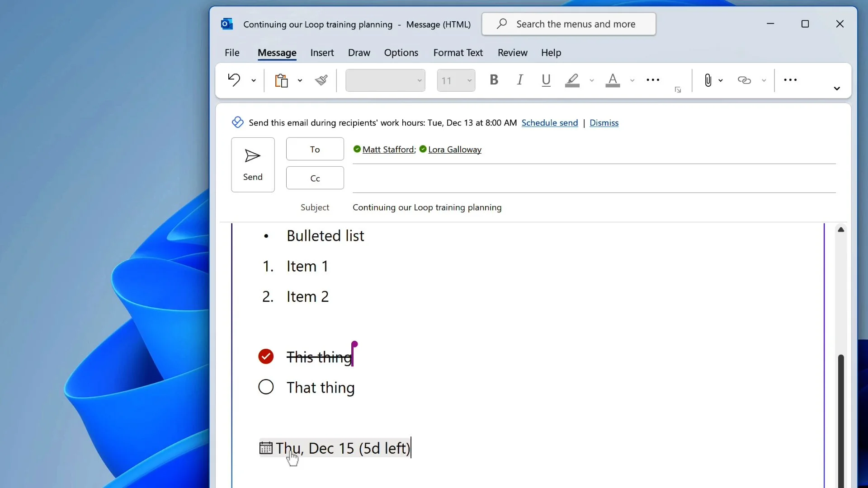Select the Format Painter brush icon

tap(321, 80)
